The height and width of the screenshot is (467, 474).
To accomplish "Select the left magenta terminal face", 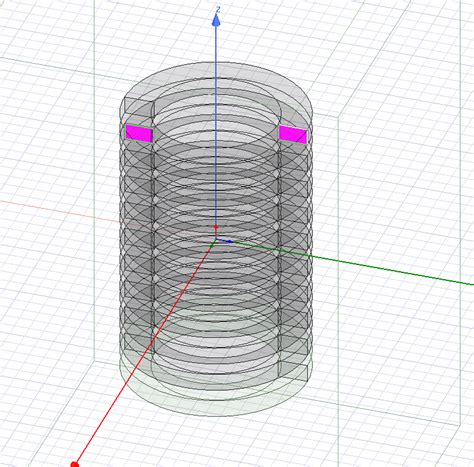I will point(139,133).
